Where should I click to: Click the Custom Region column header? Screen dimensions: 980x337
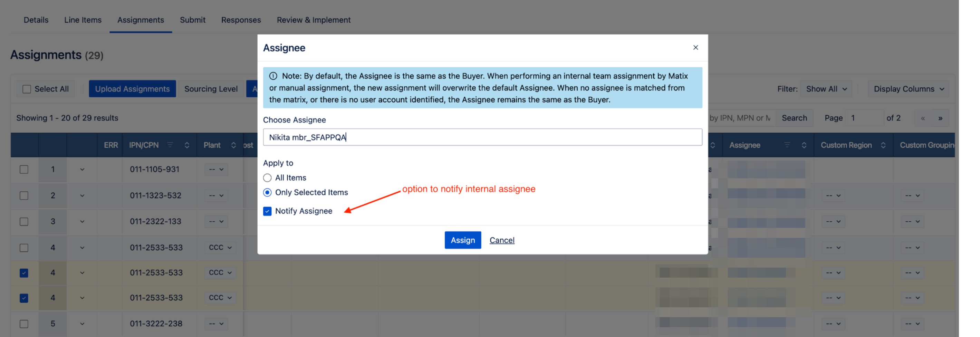[846, 145]
